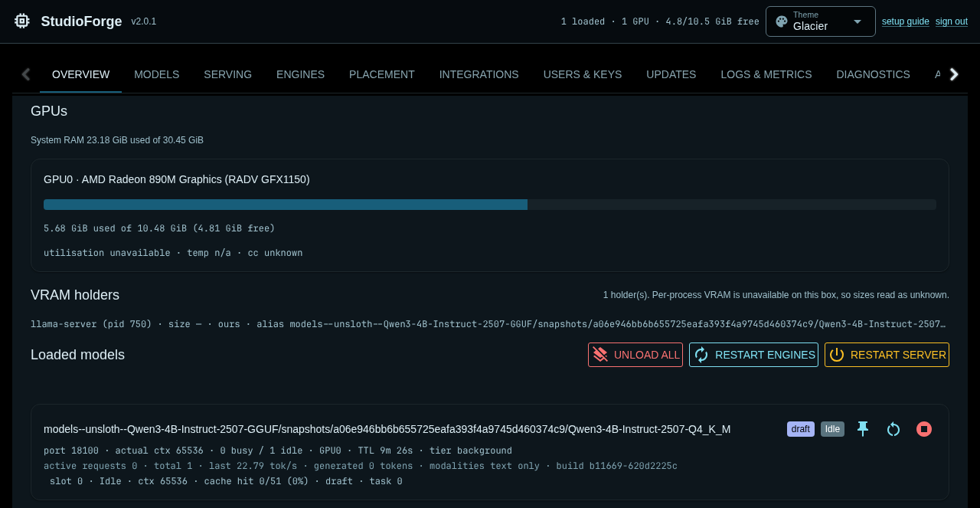Open the Models tab
This screenshot has width=980, height=508.
[156, 74]
